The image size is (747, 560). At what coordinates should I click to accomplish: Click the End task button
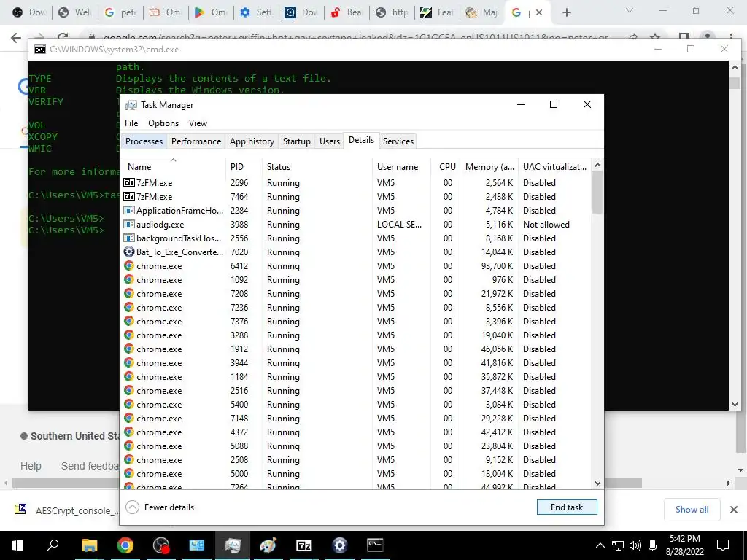[x=567, y=507]
